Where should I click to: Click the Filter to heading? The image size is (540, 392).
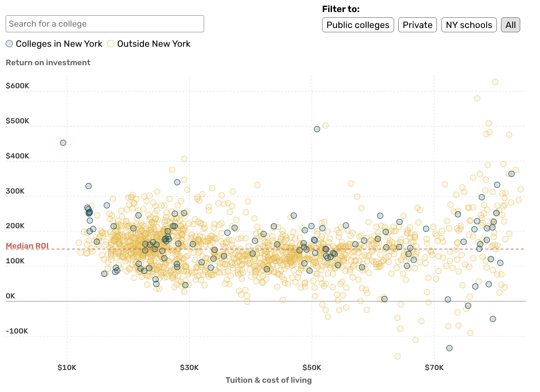coord(341,9)
